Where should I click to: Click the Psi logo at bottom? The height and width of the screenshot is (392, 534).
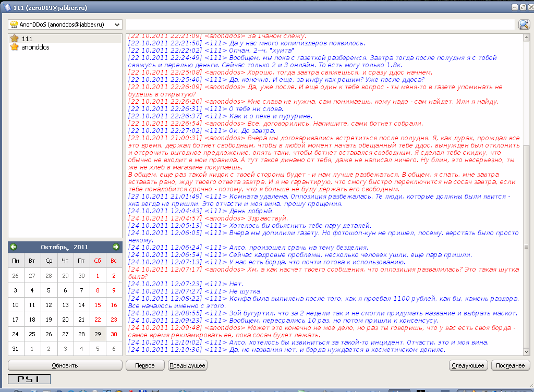click(29, 379)
